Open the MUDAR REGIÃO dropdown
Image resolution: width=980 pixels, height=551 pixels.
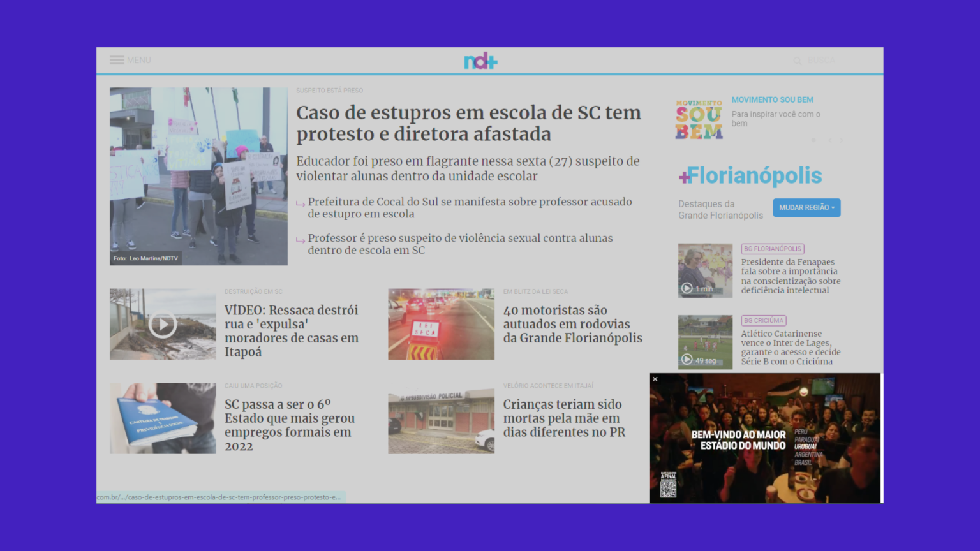click(806, 207)
